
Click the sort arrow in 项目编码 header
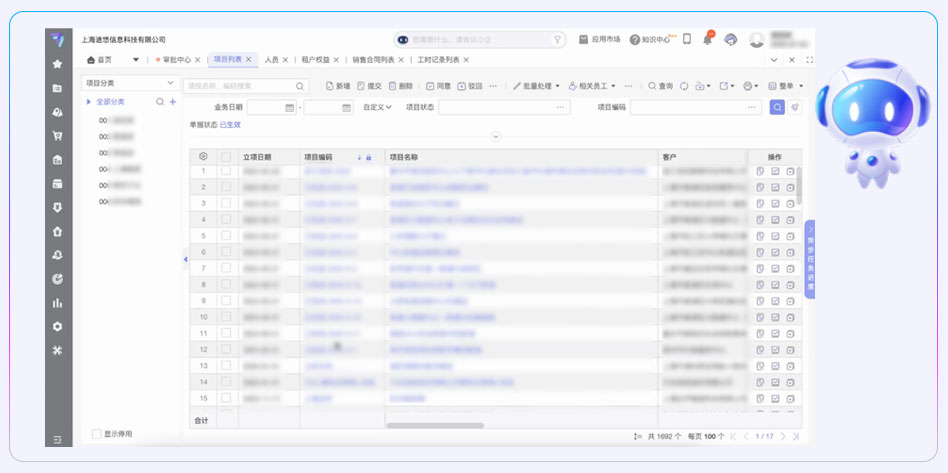[359, 157]
